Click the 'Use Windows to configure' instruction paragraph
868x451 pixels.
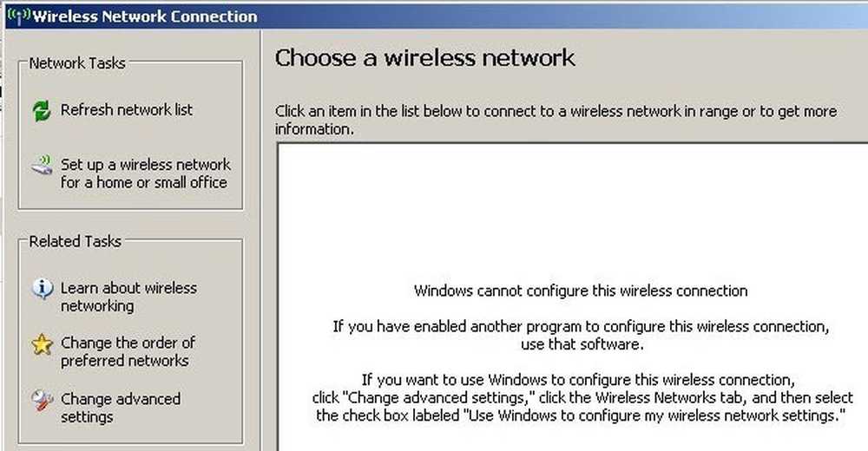[581, 397]
